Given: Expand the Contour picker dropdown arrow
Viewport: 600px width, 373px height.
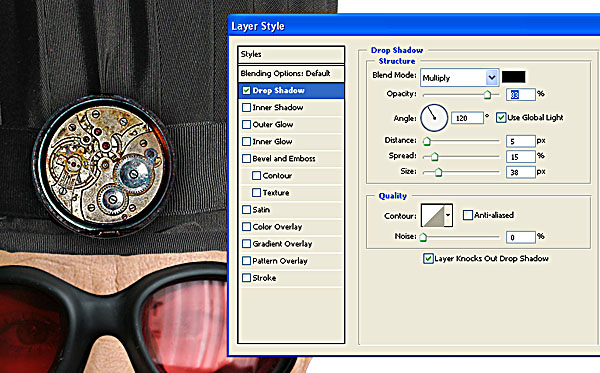Looking at the screenshot, I should tap(448, 215).
